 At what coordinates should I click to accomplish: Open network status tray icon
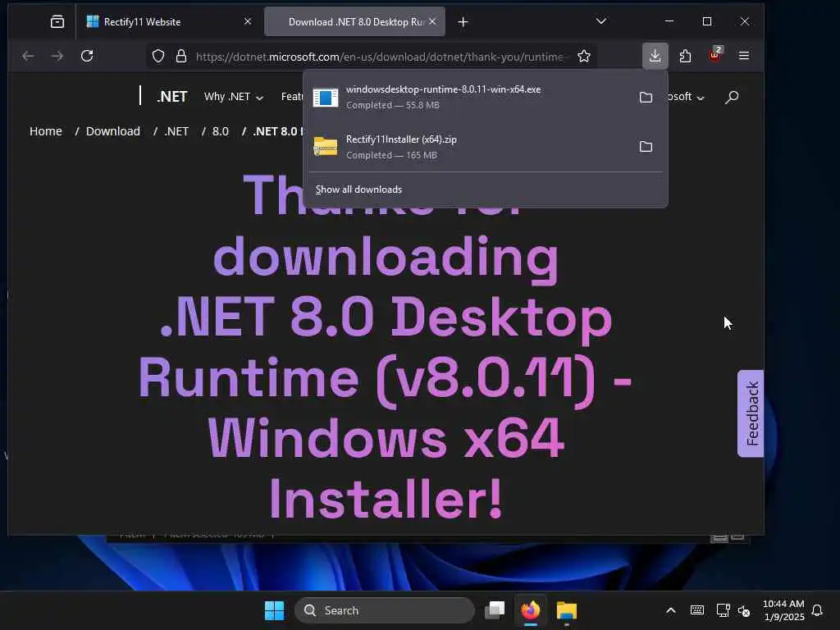point(723,610)
